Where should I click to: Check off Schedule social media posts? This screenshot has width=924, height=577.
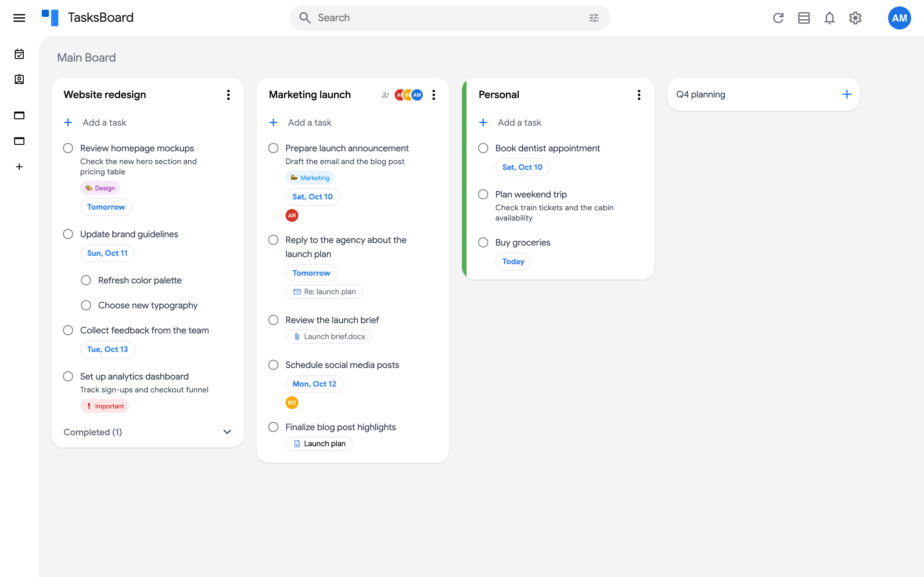[273, 365]
